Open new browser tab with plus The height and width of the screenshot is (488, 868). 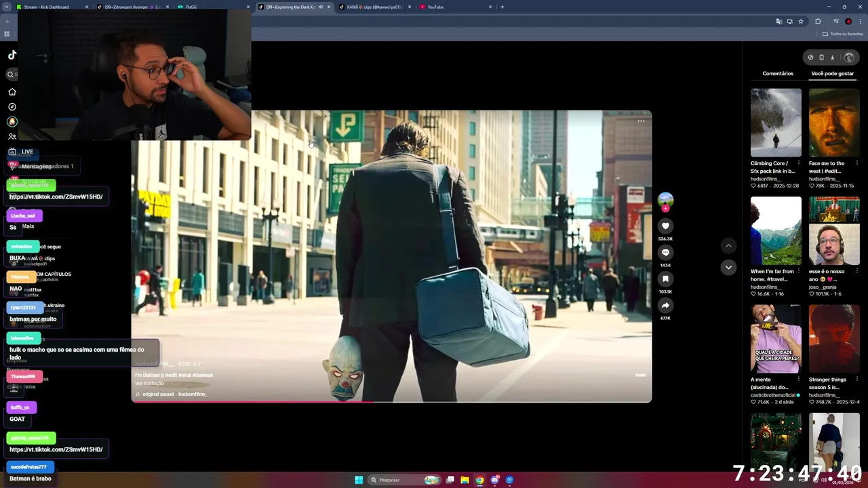click(x=502, y=7)
